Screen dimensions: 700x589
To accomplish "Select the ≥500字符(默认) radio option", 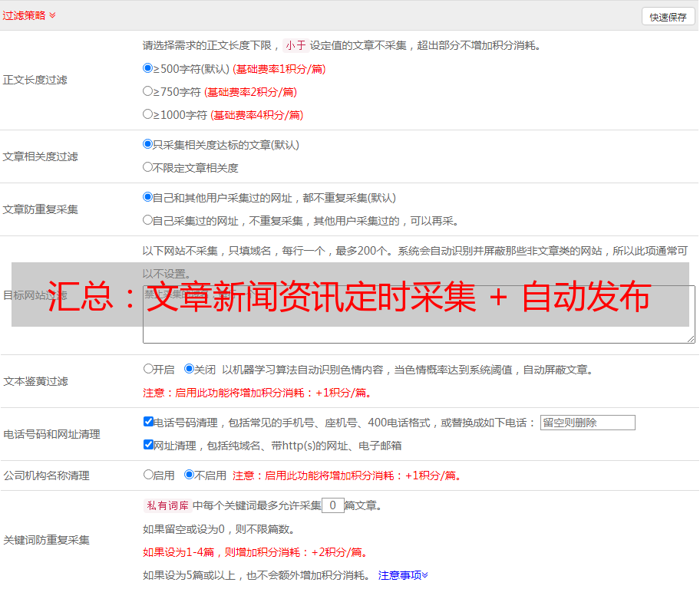I will point(148,68).
